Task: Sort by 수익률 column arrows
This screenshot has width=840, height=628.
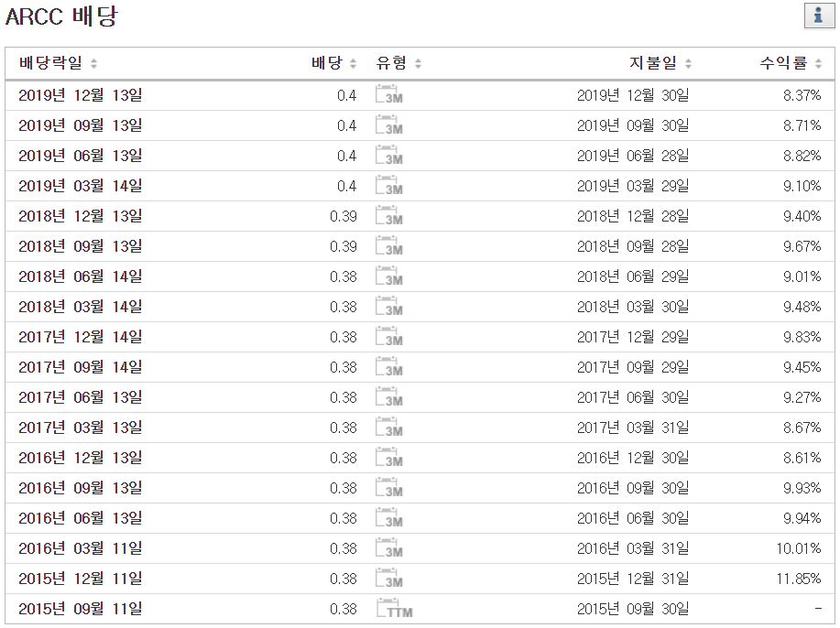Action: 818,64
